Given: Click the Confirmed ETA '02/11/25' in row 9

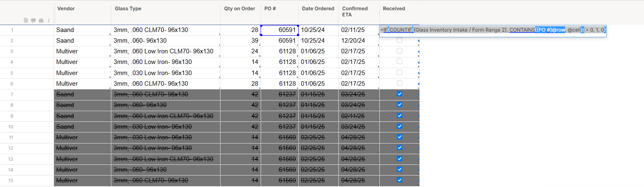Looking at the screenshot, I should point(359,116).
